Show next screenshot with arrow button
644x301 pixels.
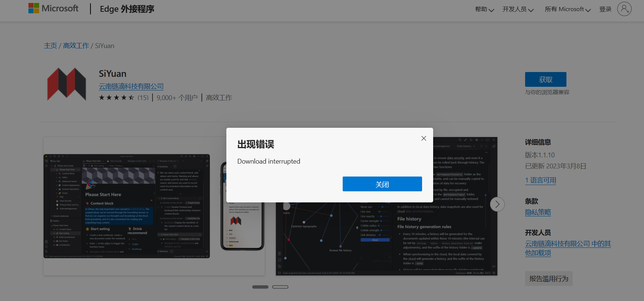click(497, 204)
